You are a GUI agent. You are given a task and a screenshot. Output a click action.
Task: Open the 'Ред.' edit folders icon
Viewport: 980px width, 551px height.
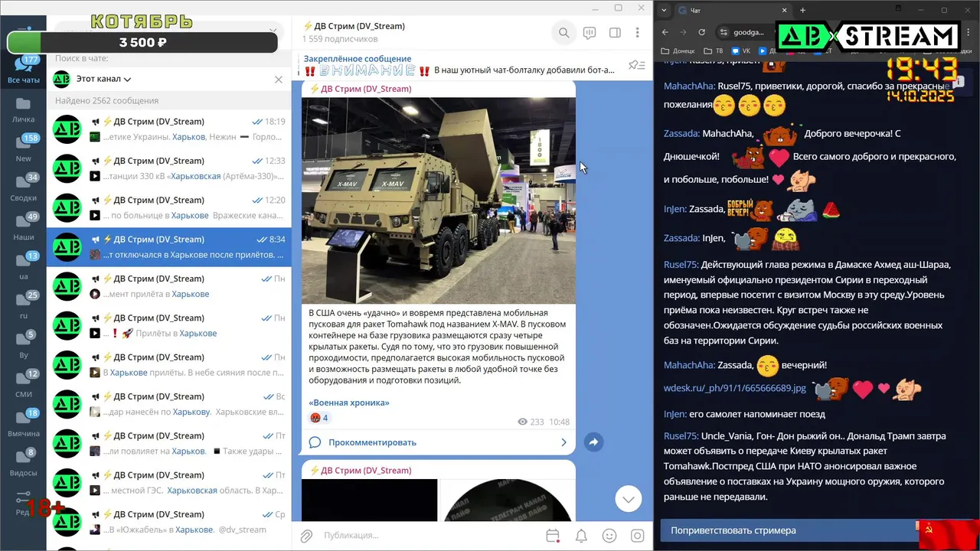click(24, 502)
